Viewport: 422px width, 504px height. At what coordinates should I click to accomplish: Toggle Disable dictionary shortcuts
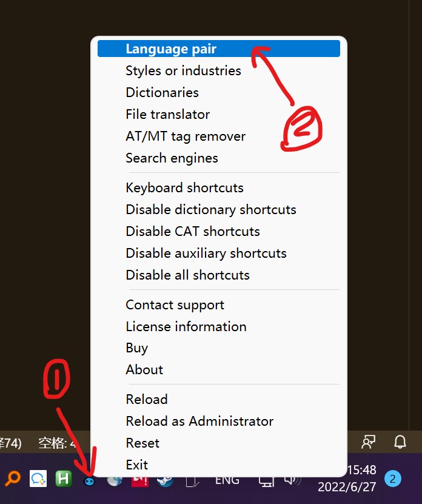[x=211, y=210]
